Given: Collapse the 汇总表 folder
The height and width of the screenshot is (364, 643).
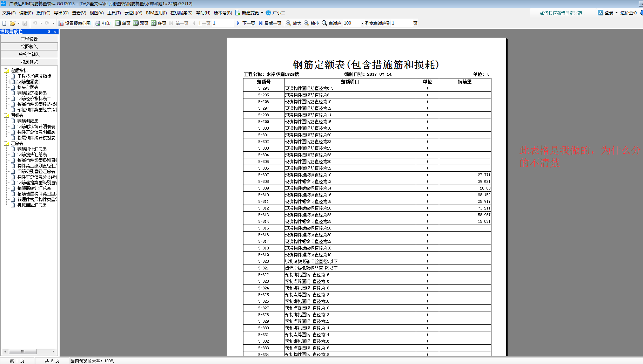Looking at the screenshot, I should click(x=6, y=144).
